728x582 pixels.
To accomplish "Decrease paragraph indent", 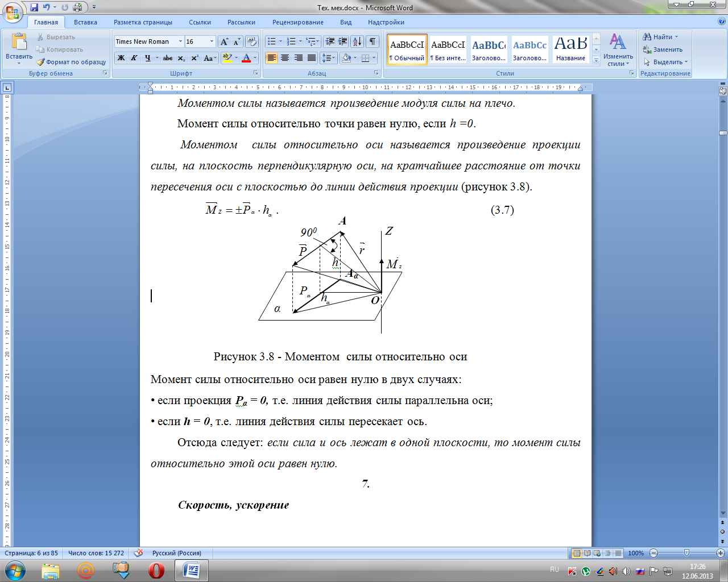I will tap(329, 41).
